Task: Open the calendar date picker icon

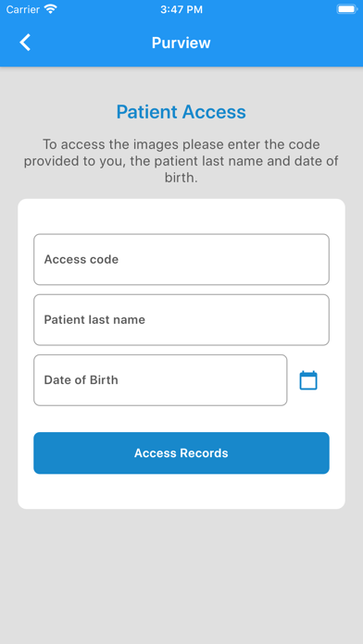Action: 308,380
